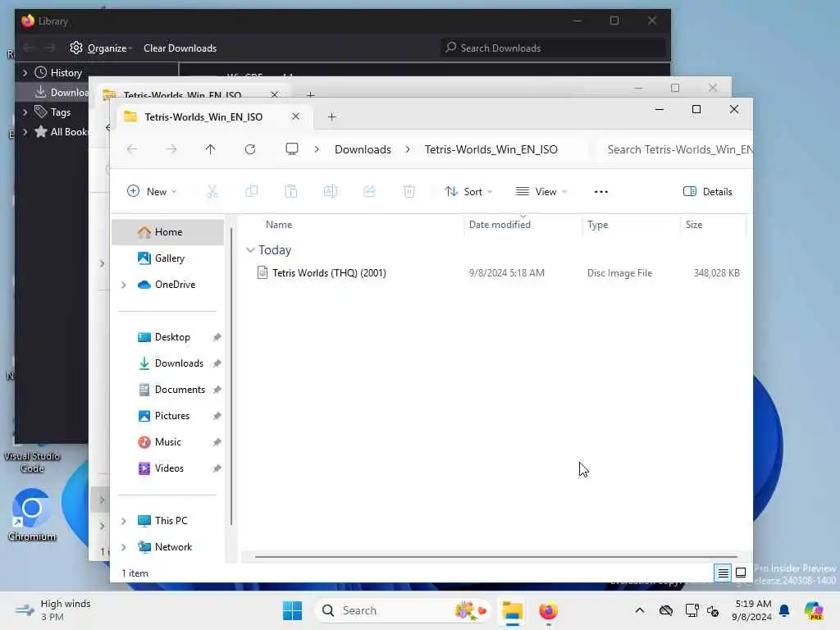Open the Copilot preview icon in taskbar
Viewport: 840px width, 630px height.
(x=814, y=610)
